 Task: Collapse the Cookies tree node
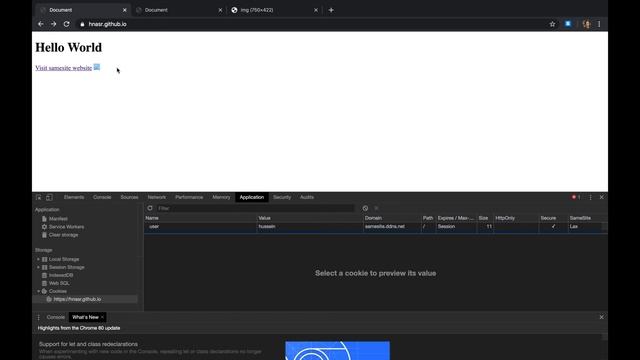(38, 291)
